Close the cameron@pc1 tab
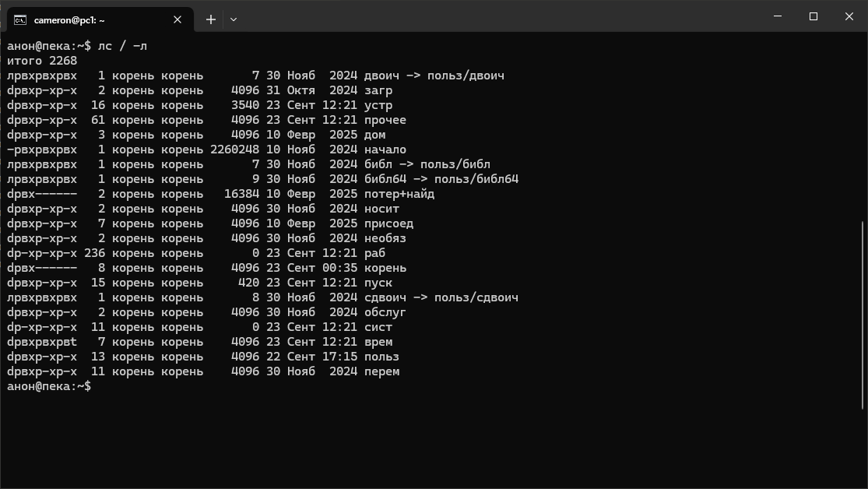Image resolution: width=868 pixels, height=489 pixels. point(177,20)
